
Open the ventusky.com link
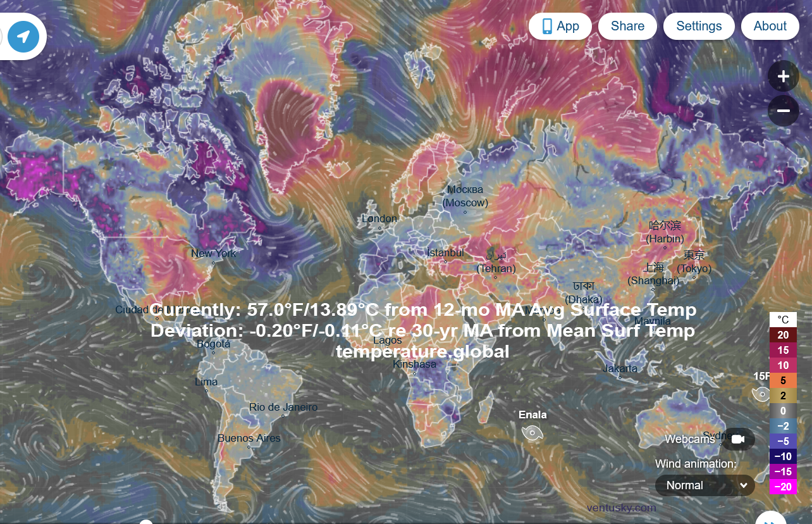coord(621,508)
